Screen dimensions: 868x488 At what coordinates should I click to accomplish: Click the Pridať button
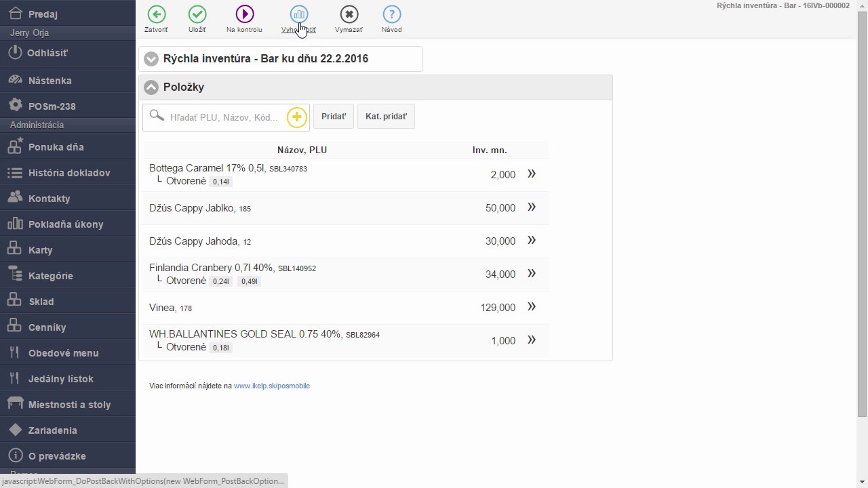coord(334,117)
